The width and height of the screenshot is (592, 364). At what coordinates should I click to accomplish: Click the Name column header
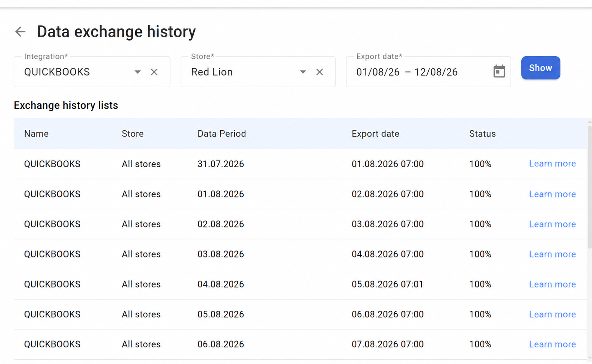[x=36, y=134]
